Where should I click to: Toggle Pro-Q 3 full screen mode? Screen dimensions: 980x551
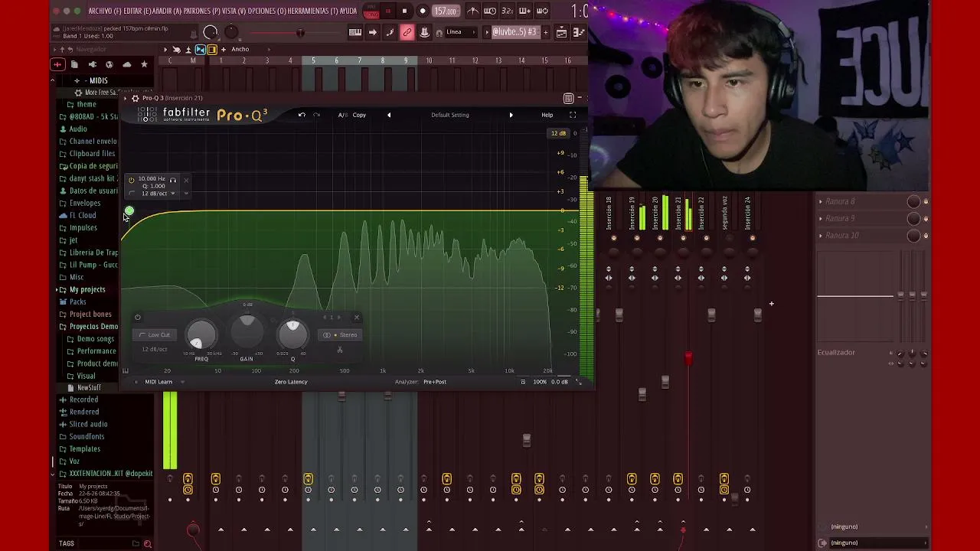click(573, 115)
